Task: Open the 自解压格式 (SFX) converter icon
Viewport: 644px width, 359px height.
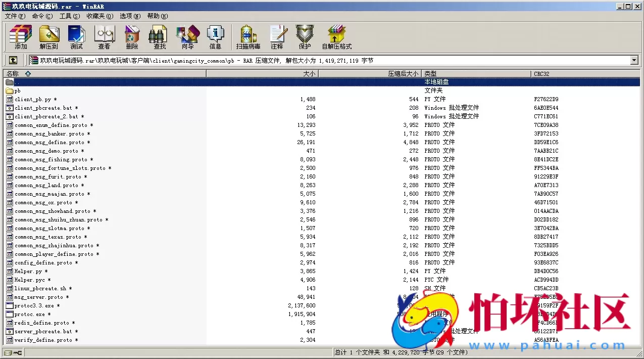Action: pos(336,36)
